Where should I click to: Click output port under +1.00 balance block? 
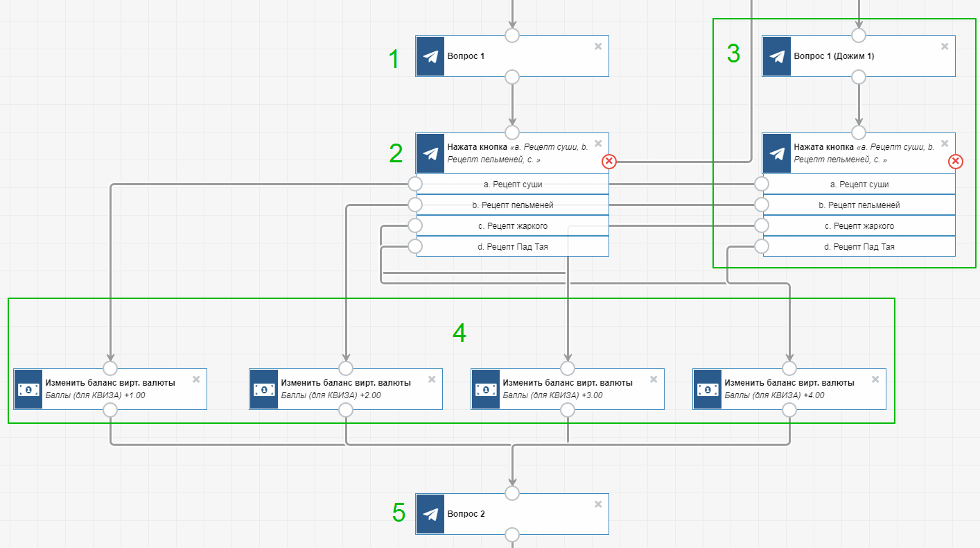tap(110, 410)
